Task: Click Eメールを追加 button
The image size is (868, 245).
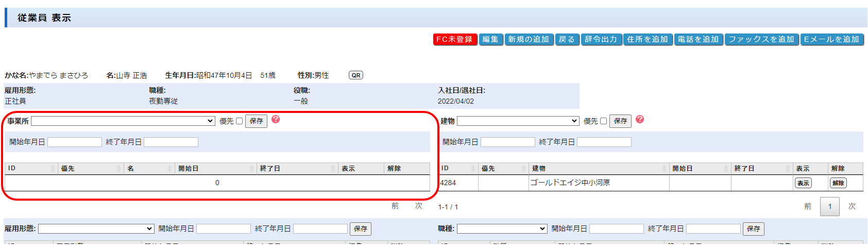Action: 831,40
